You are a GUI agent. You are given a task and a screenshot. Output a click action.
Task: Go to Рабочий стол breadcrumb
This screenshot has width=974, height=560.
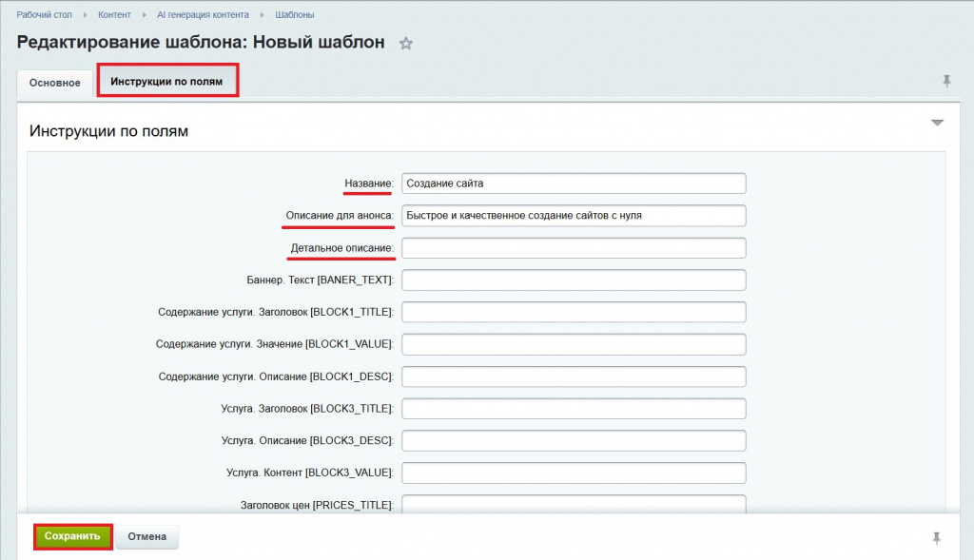click(x=44, y=15)
